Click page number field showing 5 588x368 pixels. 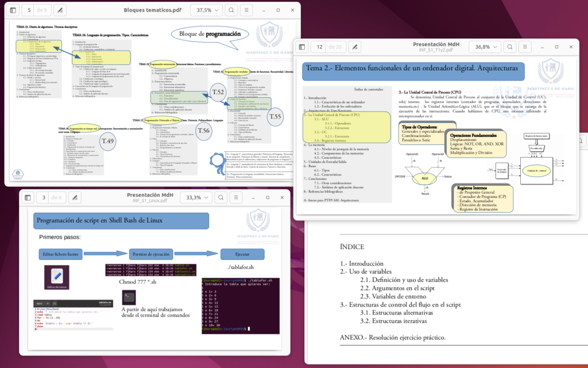pos(29,10)
